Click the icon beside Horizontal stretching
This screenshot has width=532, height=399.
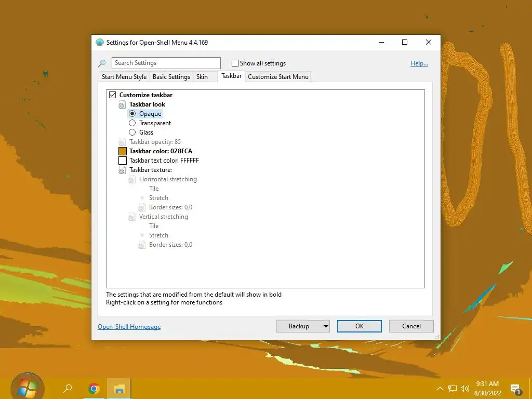pyautogui.click(x=132, y=179)
